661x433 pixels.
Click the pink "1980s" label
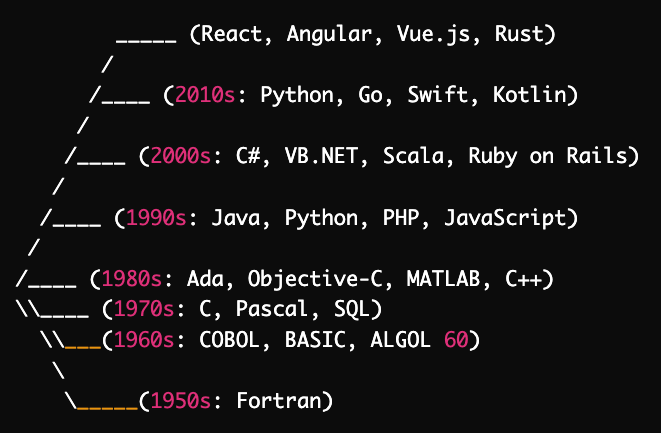pos(132,278)
